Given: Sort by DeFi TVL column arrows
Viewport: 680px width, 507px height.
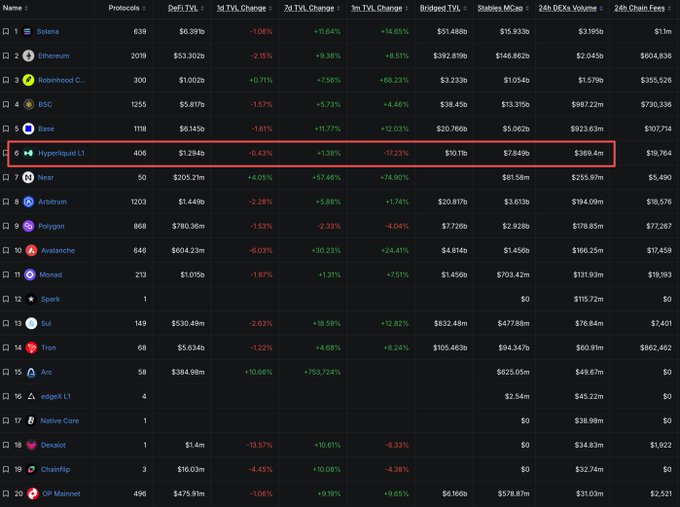Looking at the screenshot, I should coord(203,8).
